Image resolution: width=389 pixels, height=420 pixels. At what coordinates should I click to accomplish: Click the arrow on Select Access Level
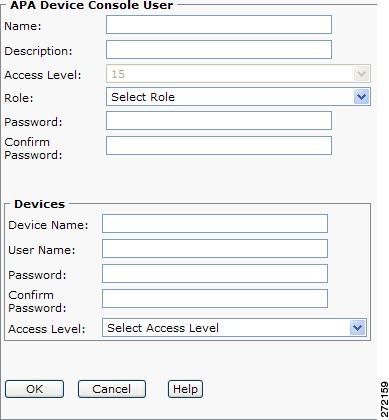(x=357, y=328)
